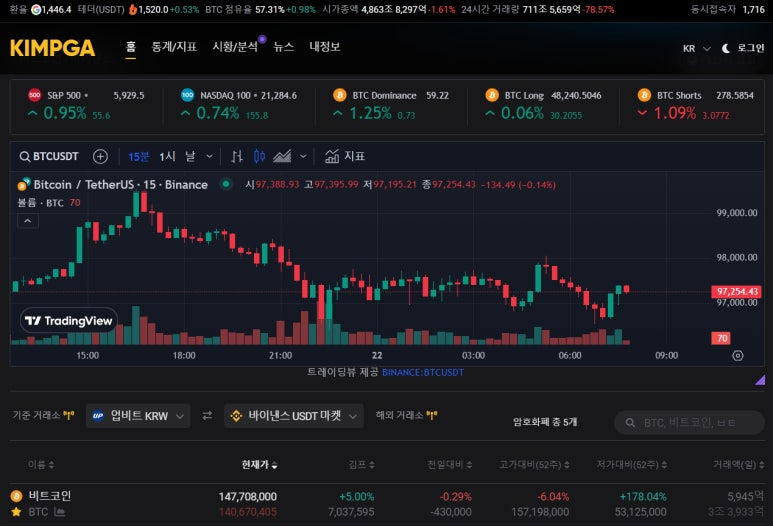
Task: Sort table by 이름 column
Action: click(41, 464)
